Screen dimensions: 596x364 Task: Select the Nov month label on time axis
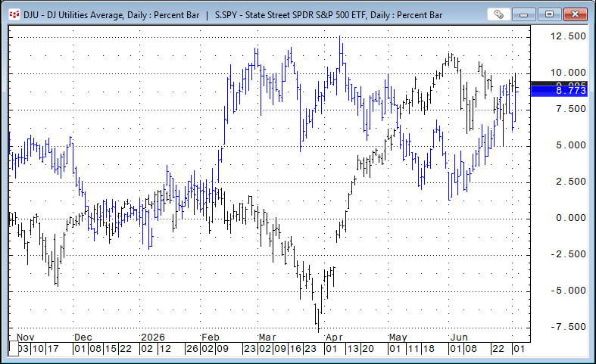coord(26,338)
